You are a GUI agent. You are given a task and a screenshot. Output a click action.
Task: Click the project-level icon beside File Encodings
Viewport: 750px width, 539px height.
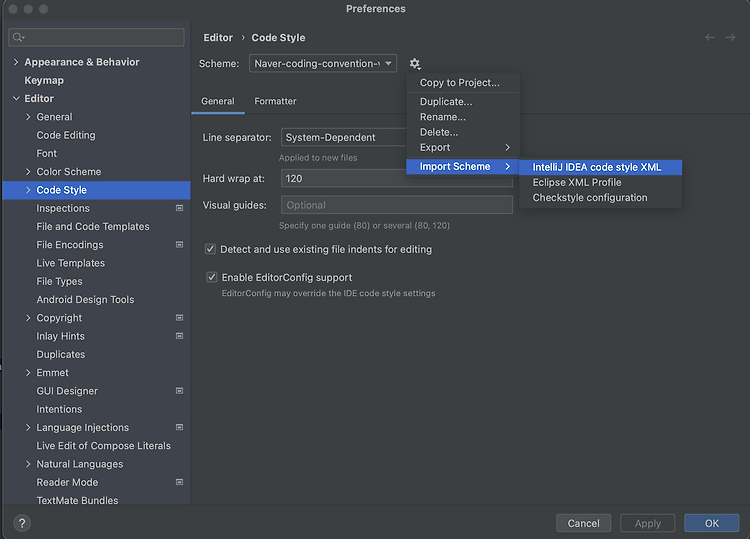[x=179, y=244]
